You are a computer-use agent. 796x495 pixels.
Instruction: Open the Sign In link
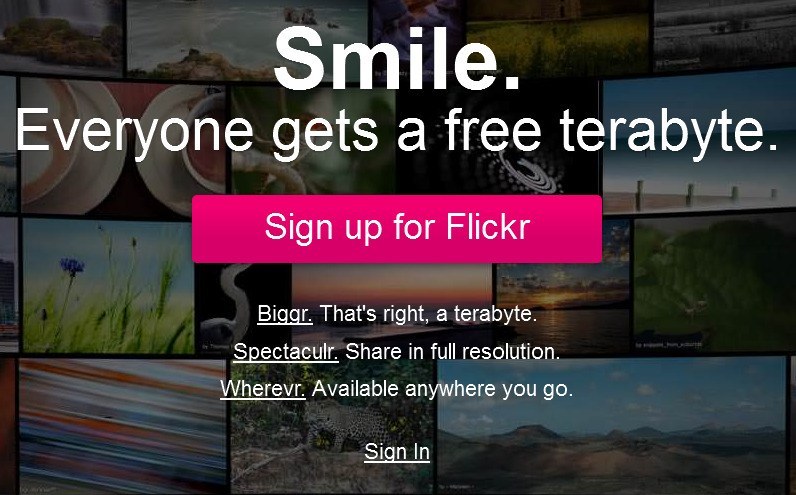pos(397,452)
